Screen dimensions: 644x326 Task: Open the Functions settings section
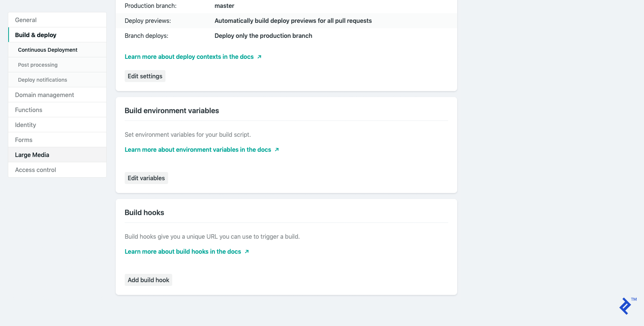point(28,109)
